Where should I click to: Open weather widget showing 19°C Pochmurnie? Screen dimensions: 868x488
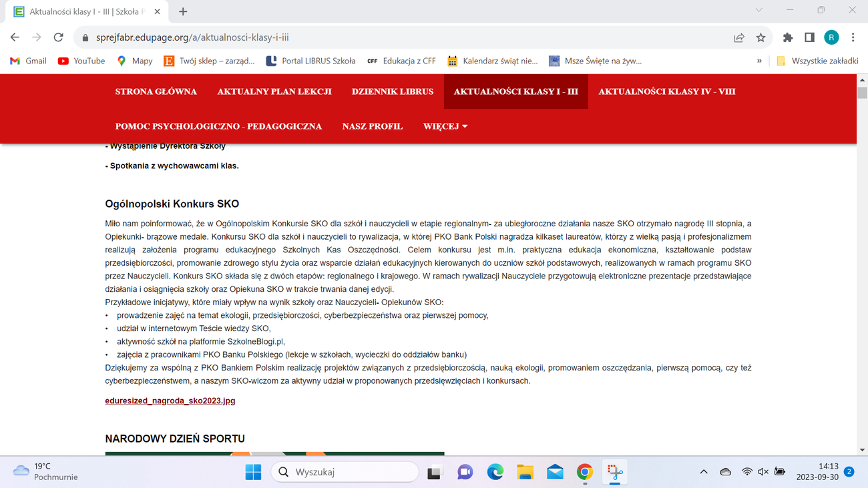tap(45, 472)
